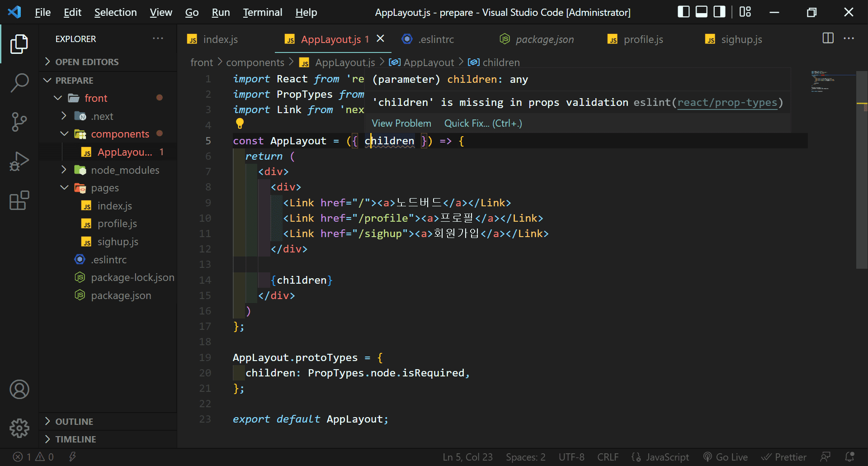Image resolution: width=868 pixels, height=466 pixels.
Task: Open the Search view in activity bar
Action: click(x=19, y=83)
